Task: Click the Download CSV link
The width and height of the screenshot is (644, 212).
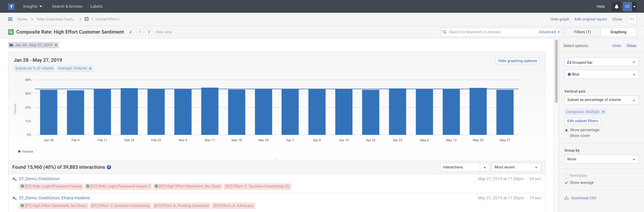Action: coord(584,198)
